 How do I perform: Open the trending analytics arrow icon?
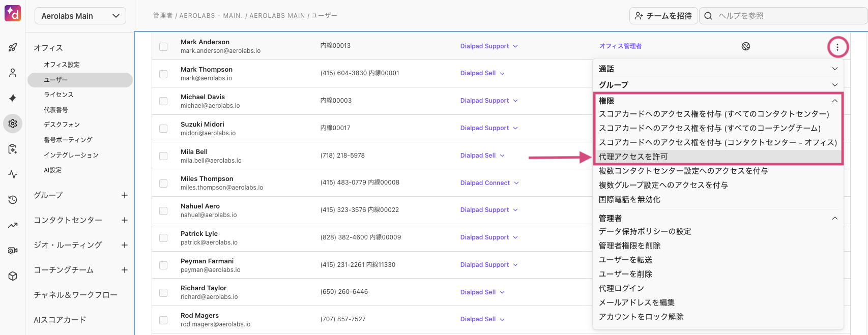(13, 225)
